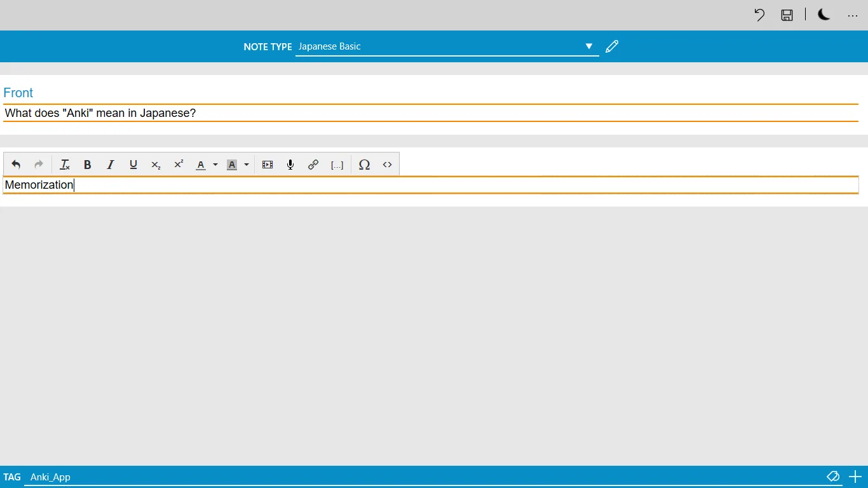
Task: Click the Front field label
Action: pyautogui.click(x=18, y=93)
